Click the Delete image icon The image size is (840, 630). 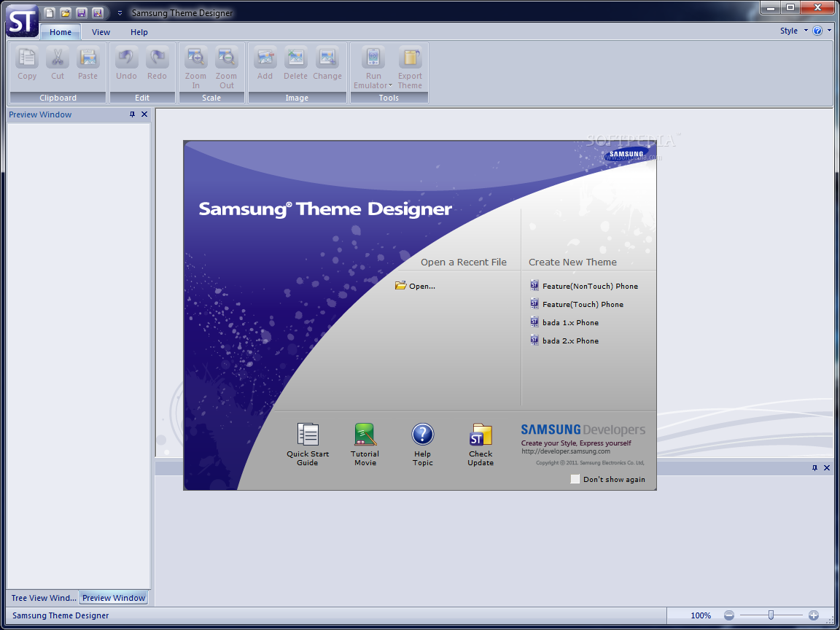[296, 58]
